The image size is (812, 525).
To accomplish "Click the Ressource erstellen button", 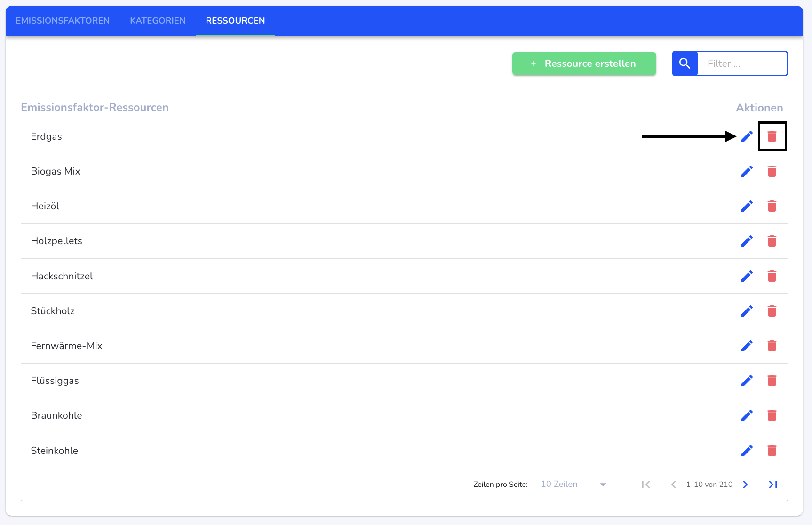I will tap(584, 64).
